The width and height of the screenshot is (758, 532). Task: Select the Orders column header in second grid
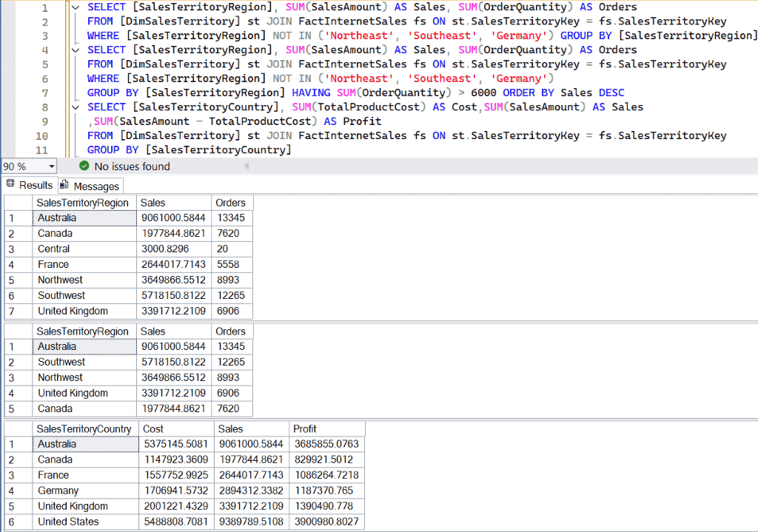[x=232, y=331]
